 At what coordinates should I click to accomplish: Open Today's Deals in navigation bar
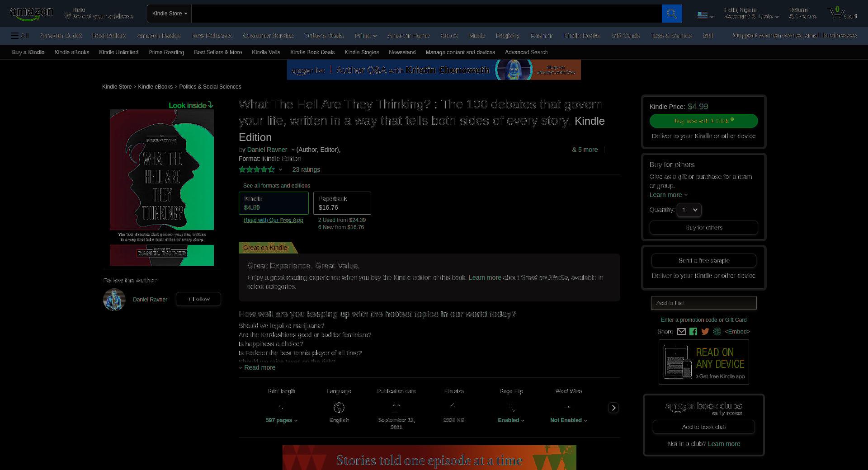[324, 36]
